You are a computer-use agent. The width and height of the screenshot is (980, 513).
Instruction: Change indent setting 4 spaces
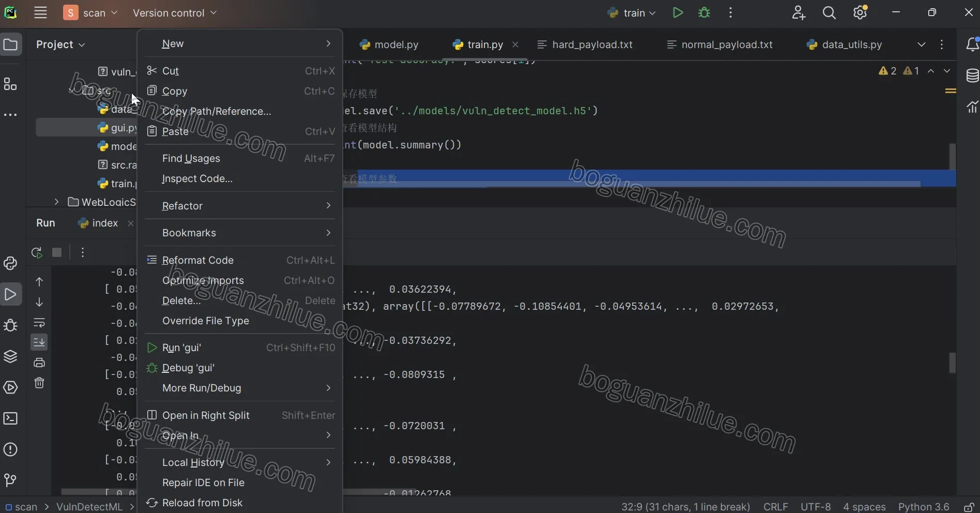coord(864,507)
